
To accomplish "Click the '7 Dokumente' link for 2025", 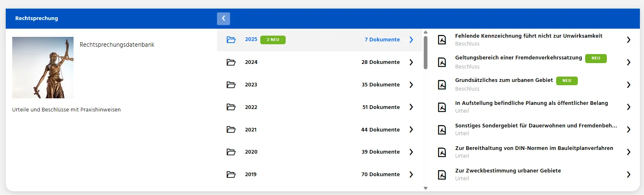I will 382,40.
